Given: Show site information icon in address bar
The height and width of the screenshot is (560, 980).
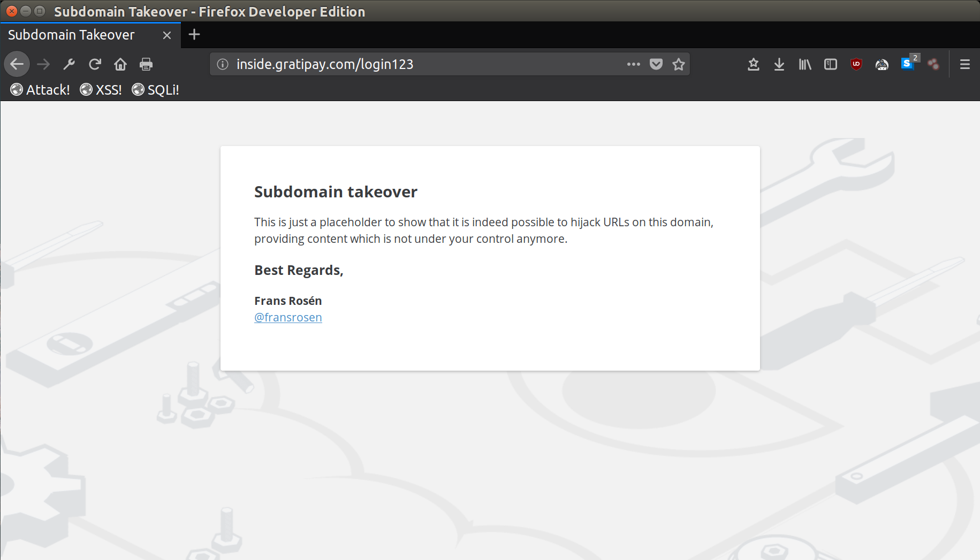Looking at the screenshot, I should [x=223, y=64].
